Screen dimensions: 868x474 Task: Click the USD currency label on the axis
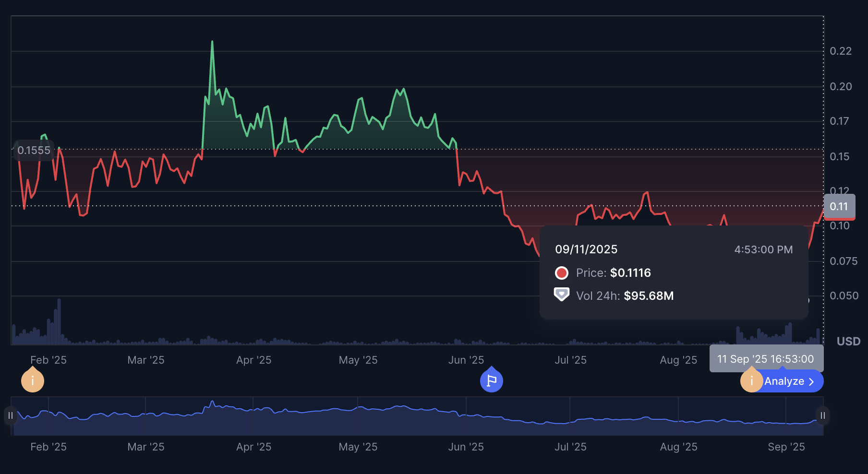coord(848,341)
